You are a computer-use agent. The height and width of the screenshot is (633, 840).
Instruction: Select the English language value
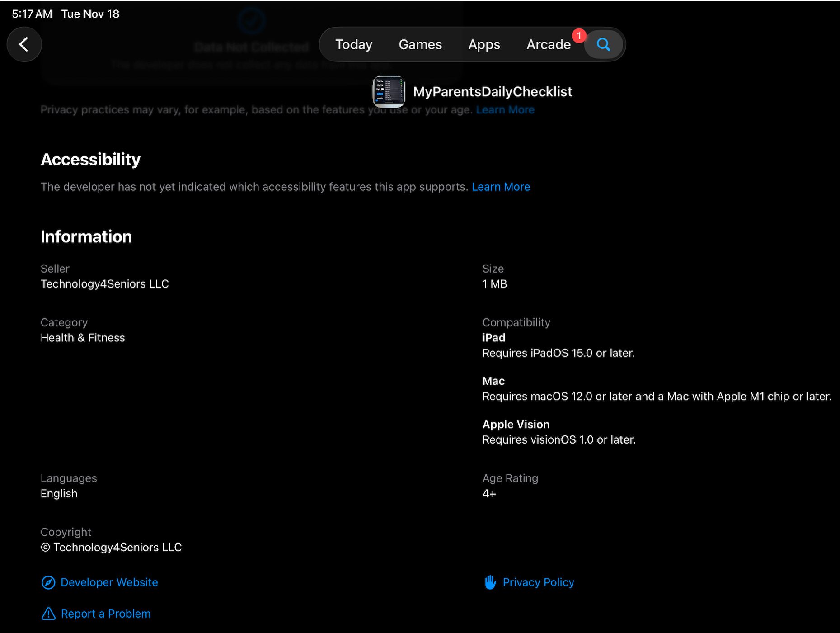(59, 494)
